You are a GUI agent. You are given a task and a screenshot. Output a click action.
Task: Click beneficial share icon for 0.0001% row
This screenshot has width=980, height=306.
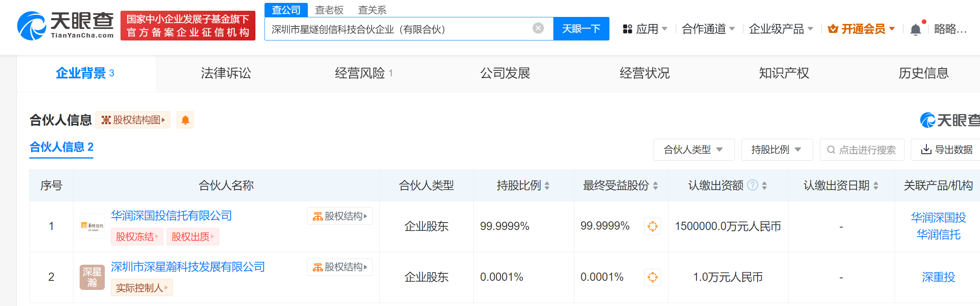click(x=652, y=277)
